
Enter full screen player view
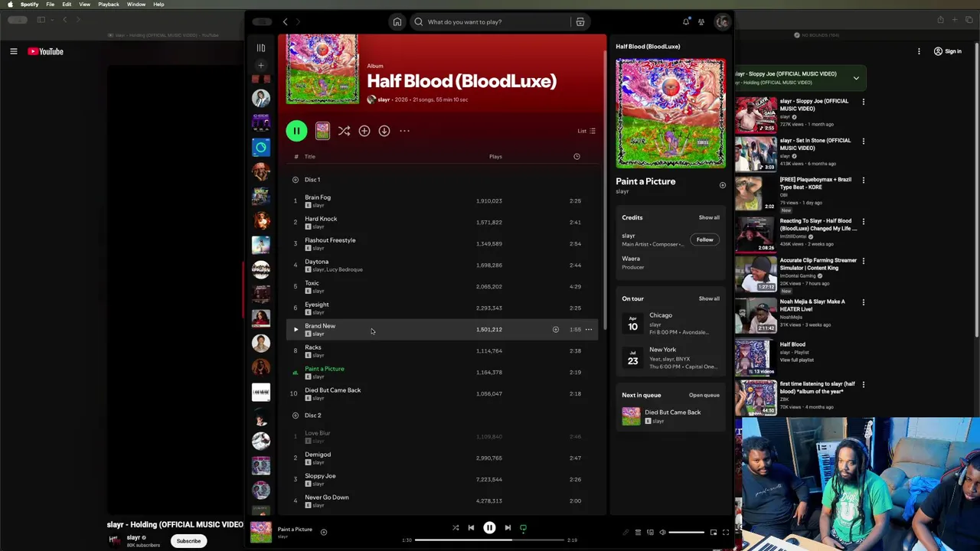pos(726,533)
